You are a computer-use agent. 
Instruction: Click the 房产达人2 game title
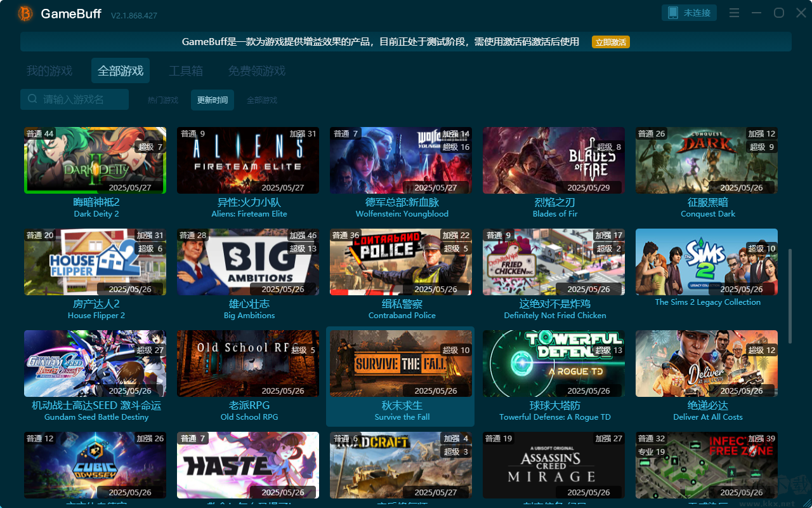[x=96, y=304]
